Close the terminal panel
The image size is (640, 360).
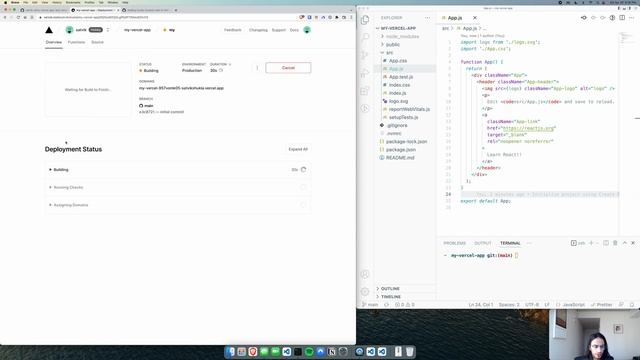[x=633, y=243]
